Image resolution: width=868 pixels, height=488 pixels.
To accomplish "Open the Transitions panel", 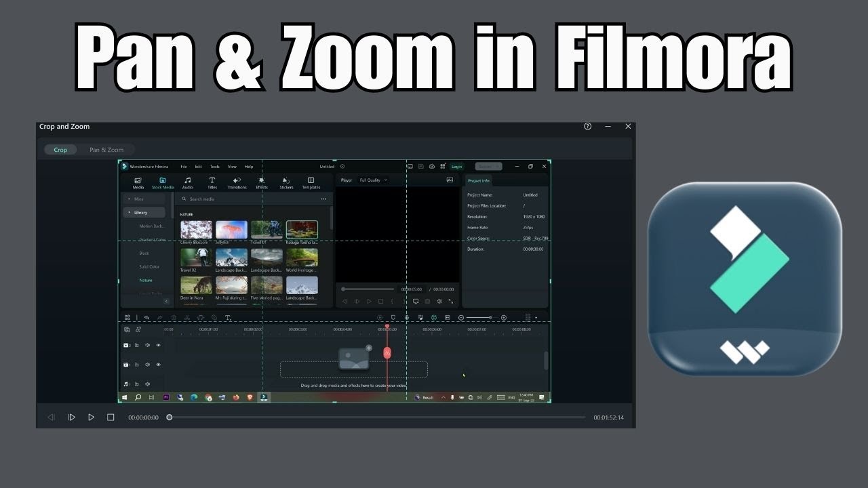I will (x=237, y=183).
